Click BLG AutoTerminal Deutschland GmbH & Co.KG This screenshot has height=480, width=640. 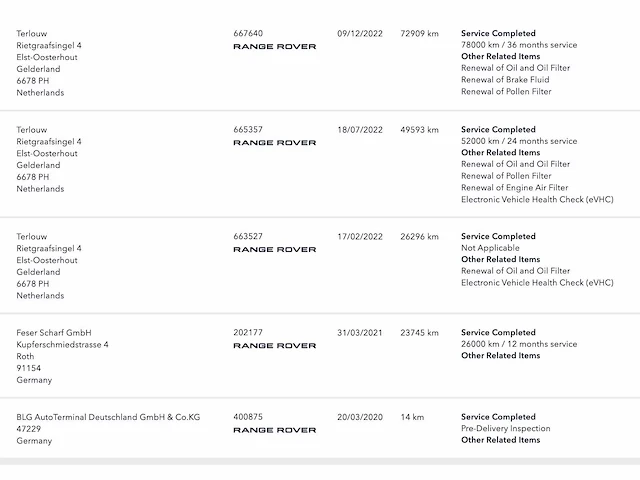coord(108,417)
